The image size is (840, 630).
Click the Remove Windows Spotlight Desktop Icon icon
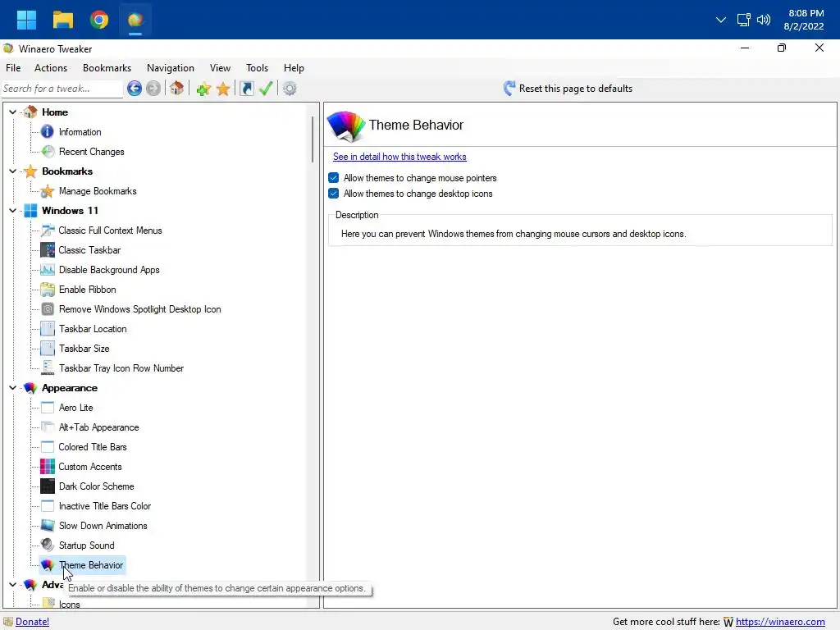pos(47,309)
